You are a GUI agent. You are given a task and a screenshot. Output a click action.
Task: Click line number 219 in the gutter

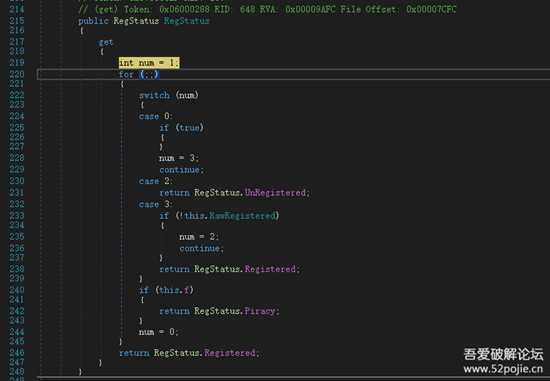coord(16,63)
